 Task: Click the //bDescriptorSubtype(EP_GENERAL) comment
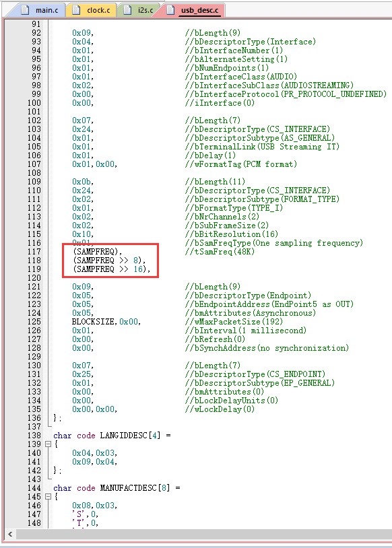[x=259, y=382]
